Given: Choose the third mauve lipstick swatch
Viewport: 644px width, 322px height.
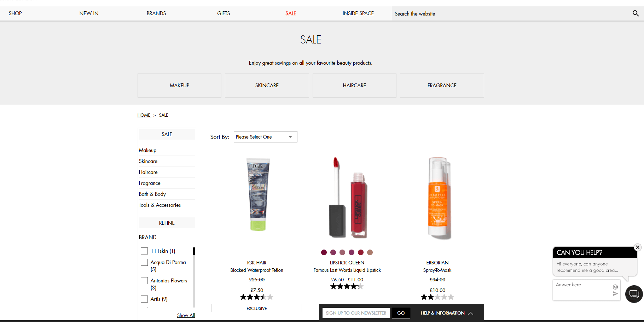Looking at the screenshot, I should tap(342, 252).
